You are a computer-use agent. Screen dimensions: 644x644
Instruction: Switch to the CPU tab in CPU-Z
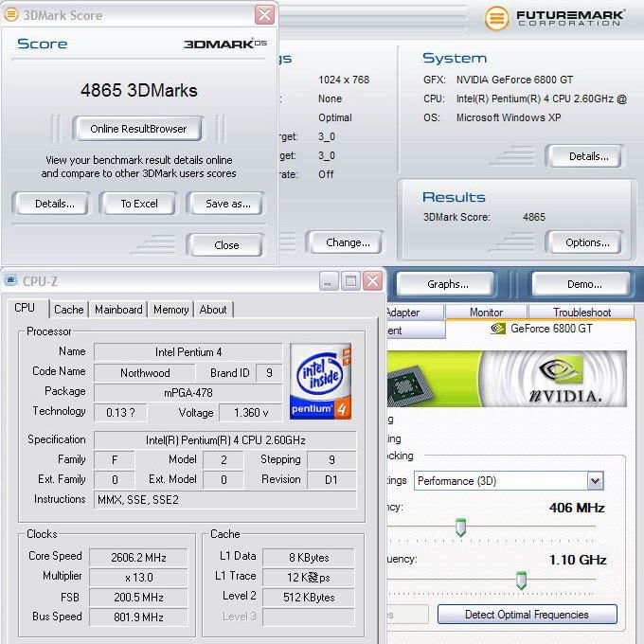click(x=27, y=308)
